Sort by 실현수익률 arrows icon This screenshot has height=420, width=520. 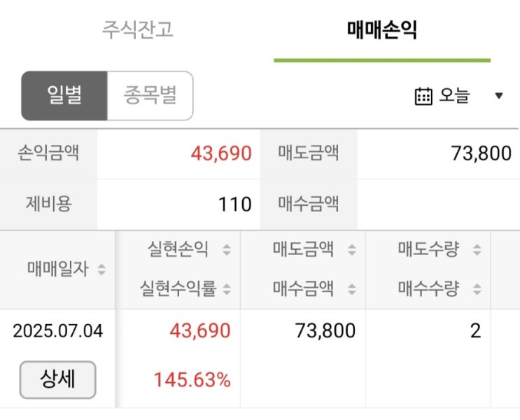pyautogui.click(x=226, y=288)
